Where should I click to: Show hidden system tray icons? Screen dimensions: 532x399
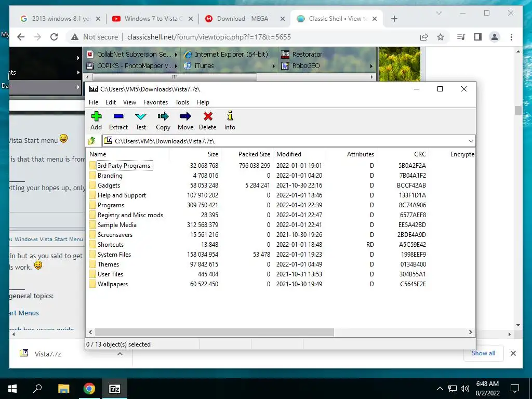(x=440, y=389)
